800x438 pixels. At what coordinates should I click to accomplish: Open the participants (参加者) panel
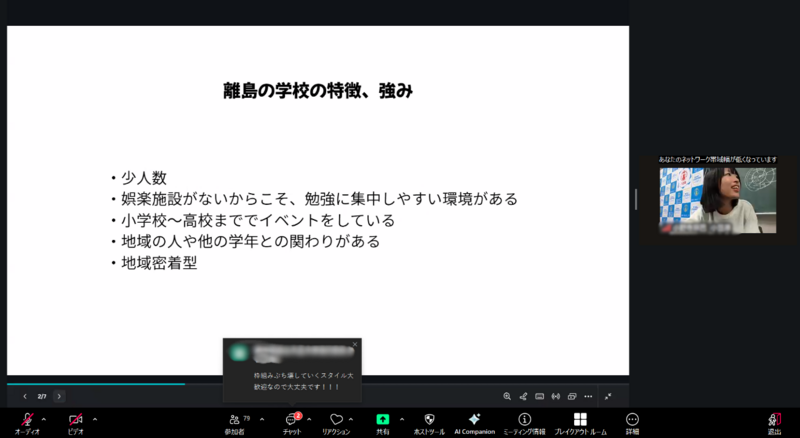234,420
